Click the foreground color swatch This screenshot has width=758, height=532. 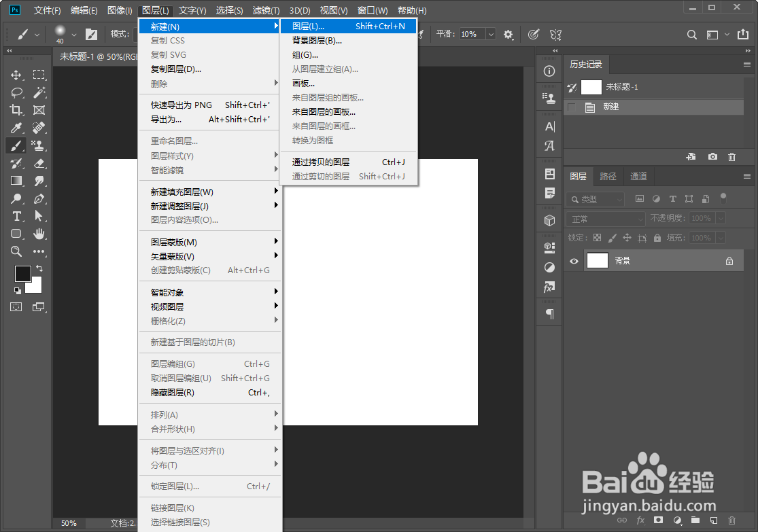click(x=22, y=274)
